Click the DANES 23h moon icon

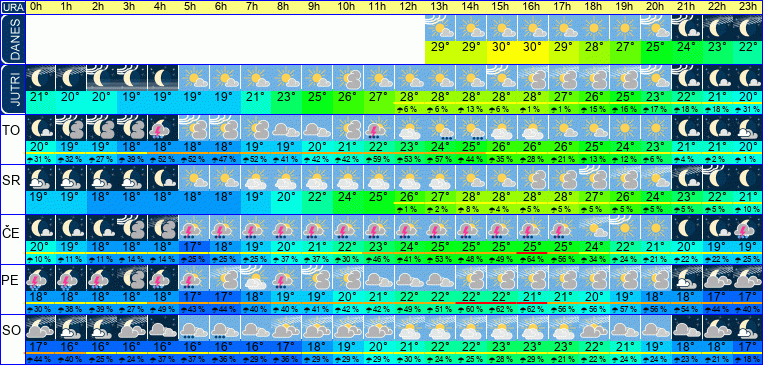pyautogui.click(x=747, y=28)
